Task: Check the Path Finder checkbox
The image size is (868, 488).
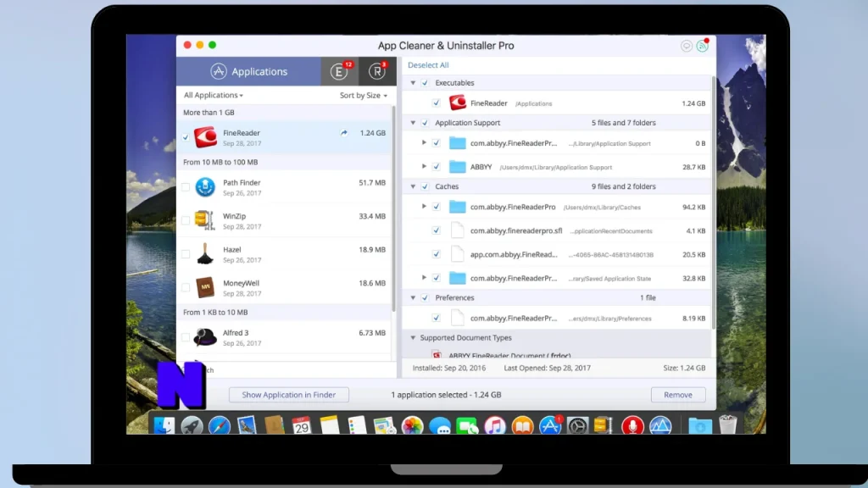Action: click(x=186, y=187)
